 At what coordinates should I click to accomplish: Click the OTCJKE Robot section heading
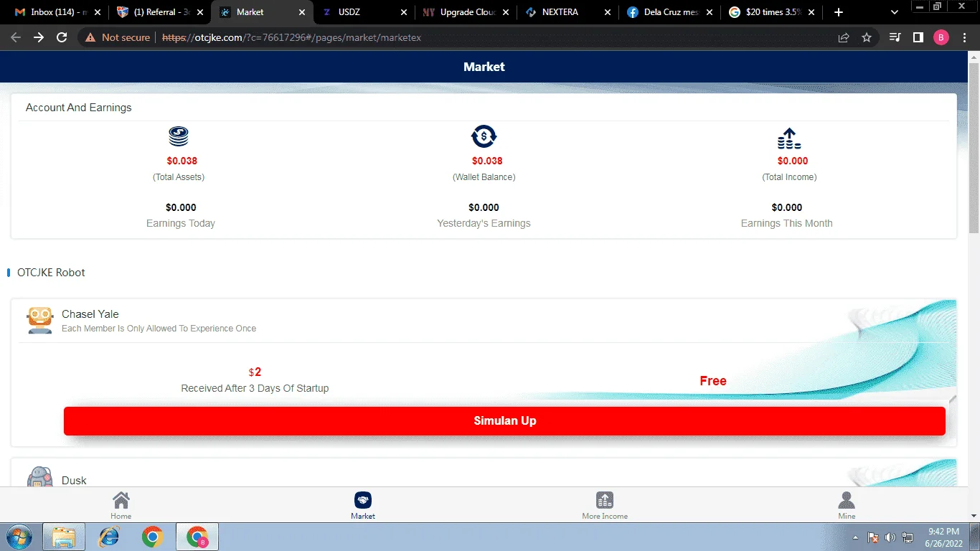tap(51, 273)
